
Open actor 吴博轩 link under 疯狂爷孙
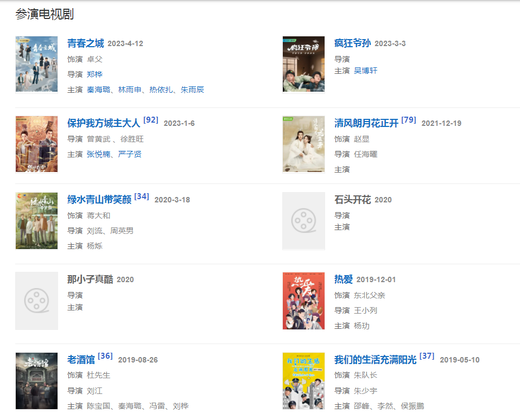365,71
